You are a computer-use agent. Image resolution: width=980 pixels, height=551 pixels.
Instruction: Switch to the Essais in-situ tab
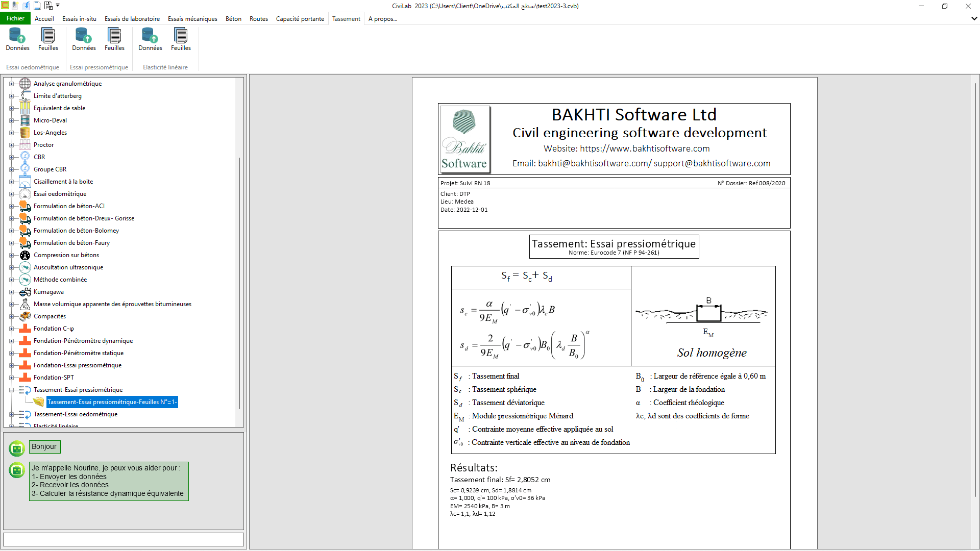click(x=79, y=19)
